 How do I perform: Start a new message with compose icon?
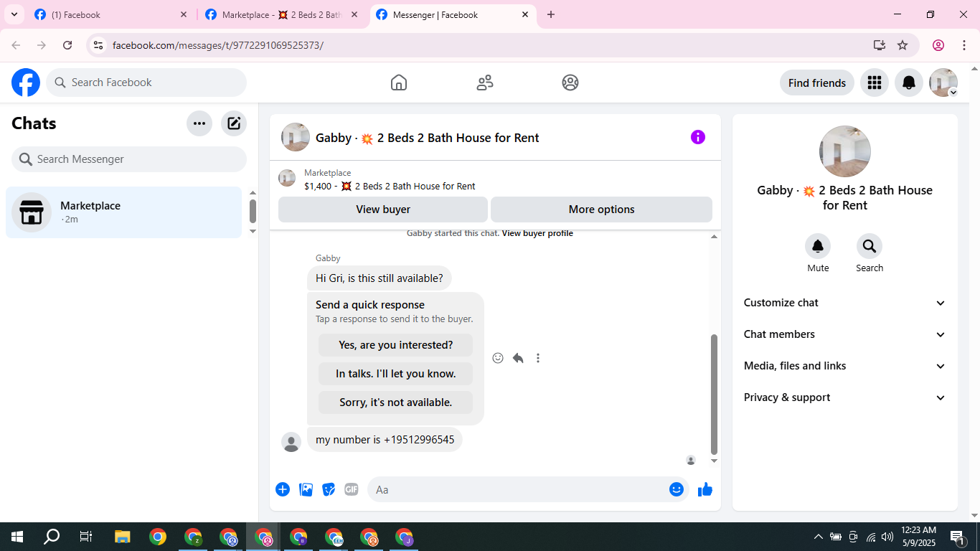click(x=234, y=123)
